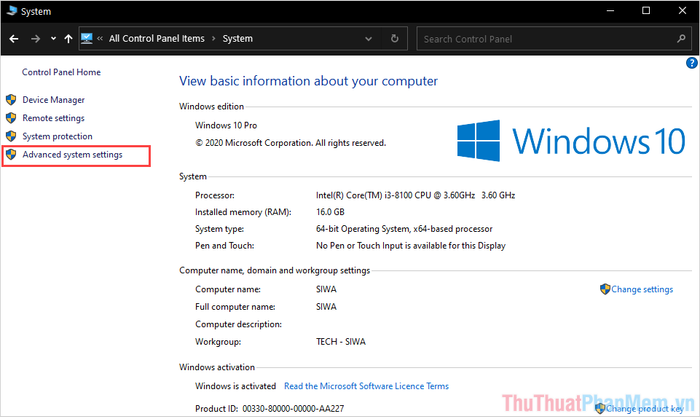The width and height of the screenshot is (700, 417).
Task: Click shield icon beside Device Manager
Action: pyautogui.click(x=11, y=100)
